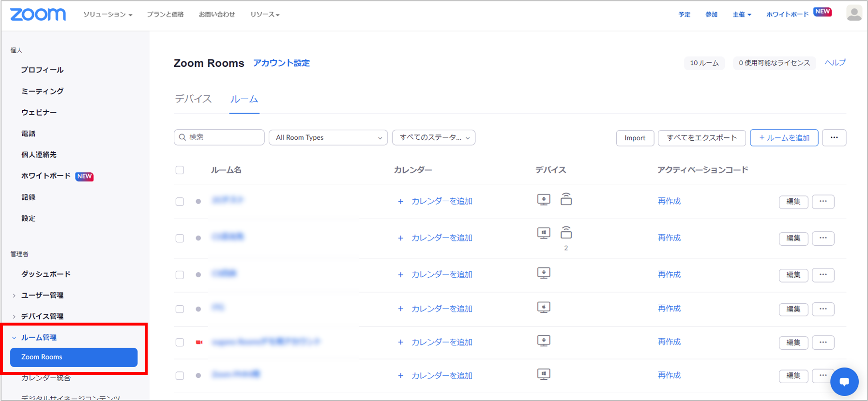This screenshot has width=868, height=401.
Task: Open more options for the third room row
Action: coord(823,275)
